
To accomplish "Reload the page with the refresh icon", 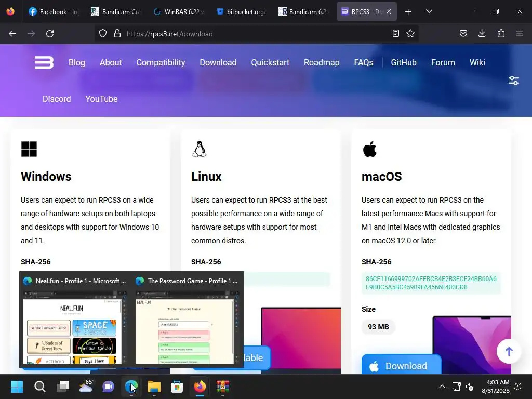I will pos(50,34).
